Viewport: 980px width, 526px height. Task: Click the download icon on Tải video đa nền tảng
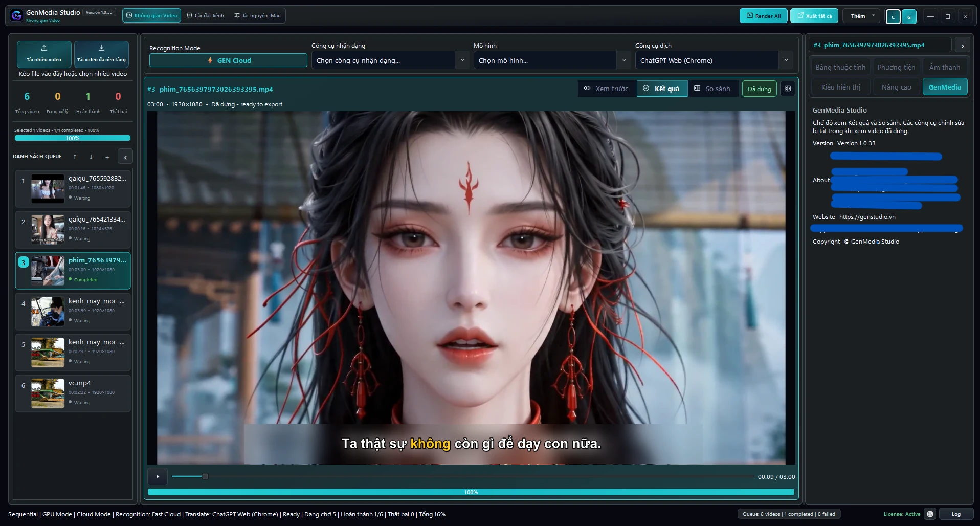(101, 48)
